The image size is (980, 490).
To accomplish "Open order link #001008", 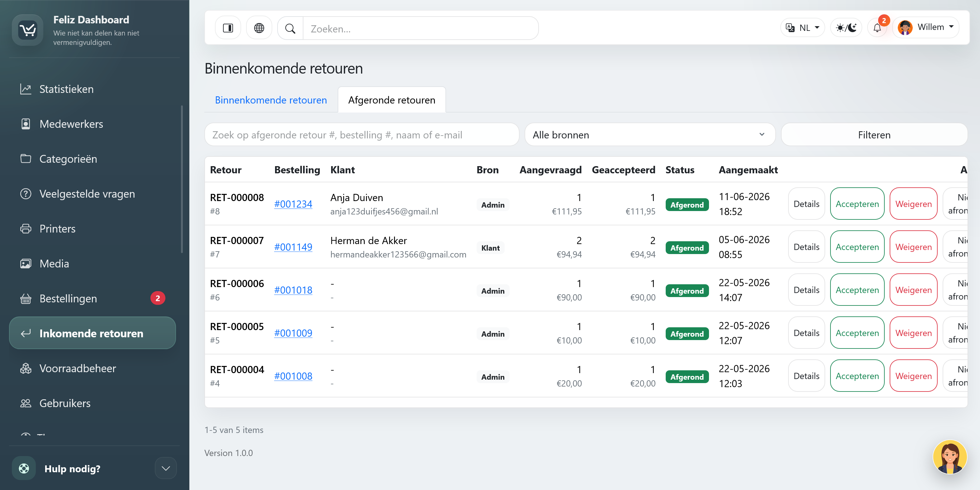I will [293, 376].
